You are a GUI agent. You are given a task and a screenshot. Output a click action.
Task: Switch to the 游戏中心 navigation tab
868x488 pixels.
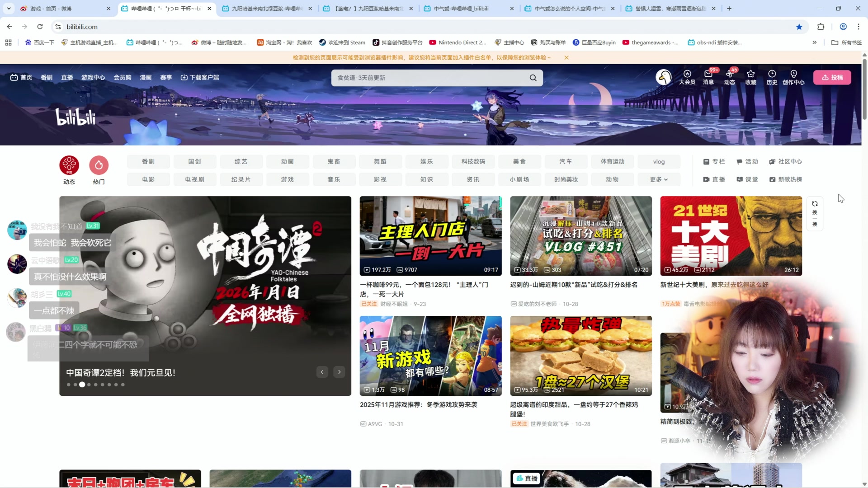pos(93,77)
